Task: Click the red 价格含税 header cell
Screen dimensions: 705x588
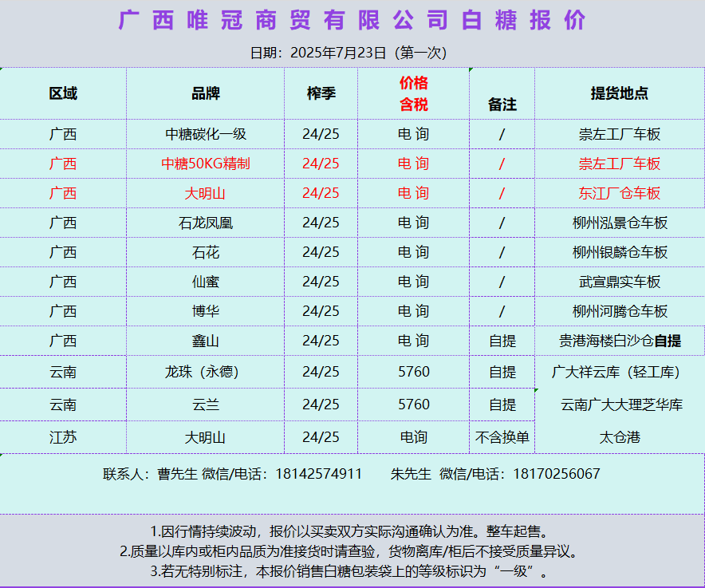Action: pyautogui.click(x=413, y=93)
